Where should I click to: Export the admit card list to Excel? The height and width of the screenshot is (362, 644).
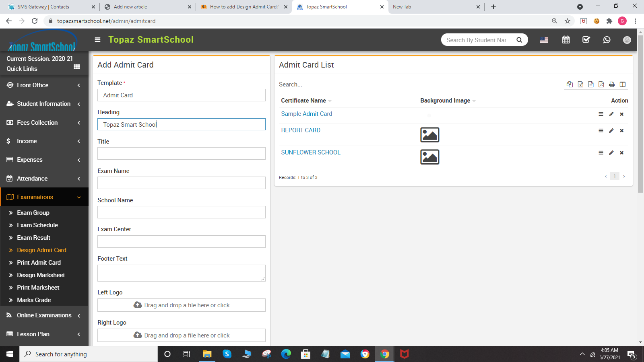point(580,84)
